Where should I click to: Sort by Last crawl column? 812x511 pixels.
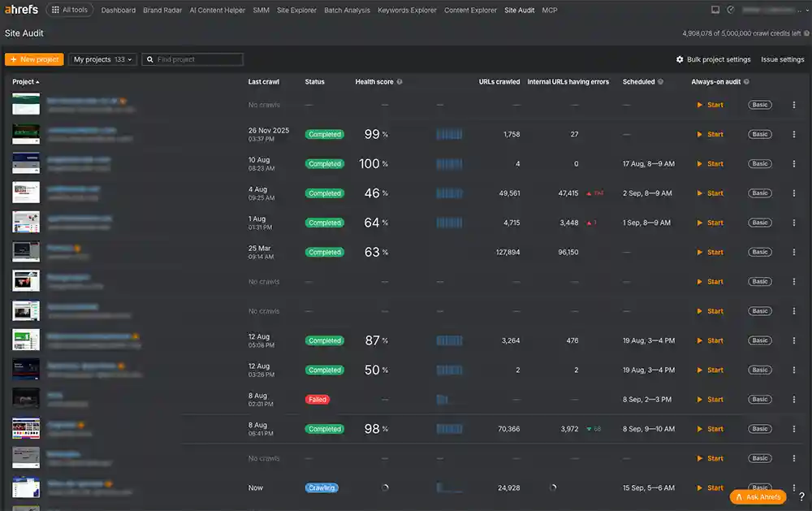point(264,82)
